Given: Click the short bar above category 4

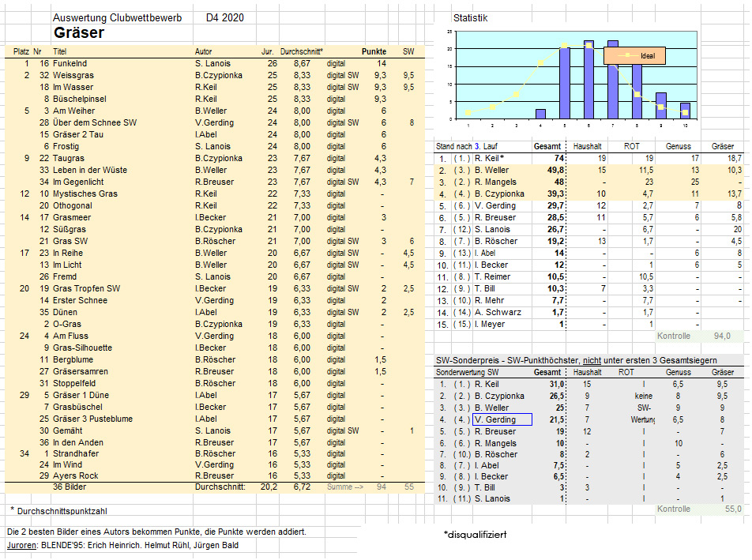Looking at the screenshot, I should (x=540, y=114).
